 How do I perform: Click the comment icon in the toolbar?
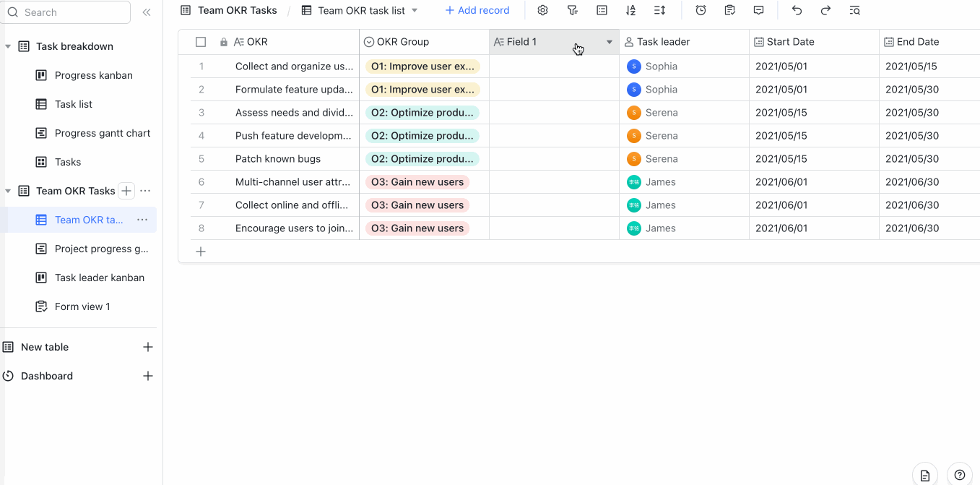758,10
